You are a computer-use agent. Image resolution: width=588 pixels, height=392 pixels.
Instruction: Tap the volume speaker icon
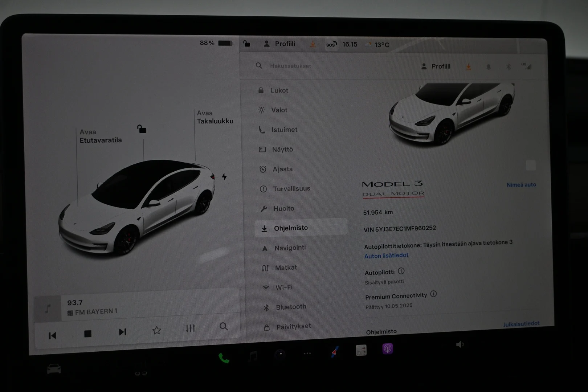[x=460, y=344]
